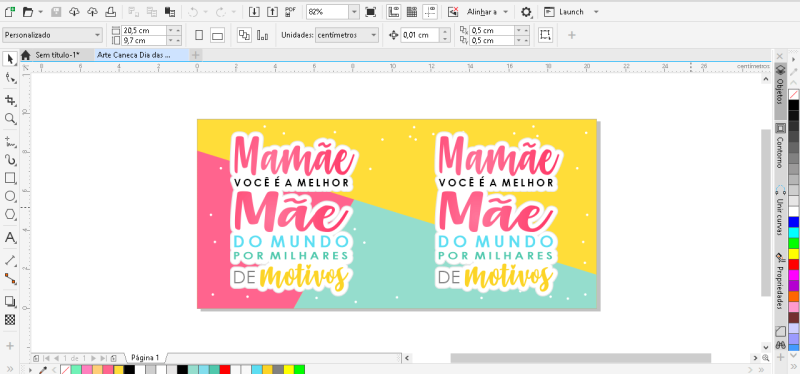800x374 pixels.
Task: Click the Paste clipboard icon
Action: [x=170, y=12]
